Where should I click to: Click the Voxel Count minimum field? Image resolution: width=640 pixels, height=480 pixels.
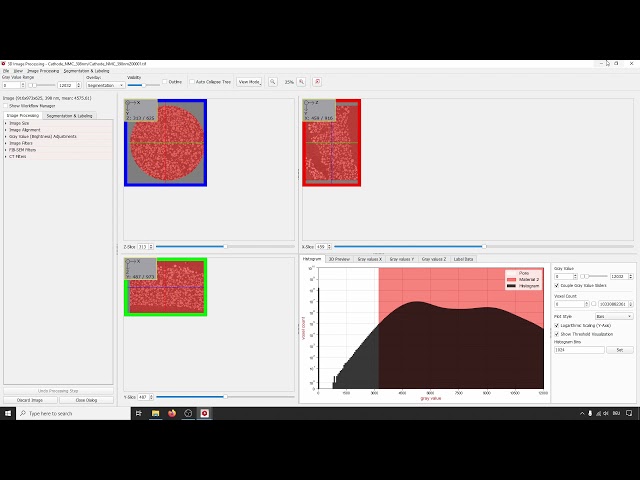[571, 304]
